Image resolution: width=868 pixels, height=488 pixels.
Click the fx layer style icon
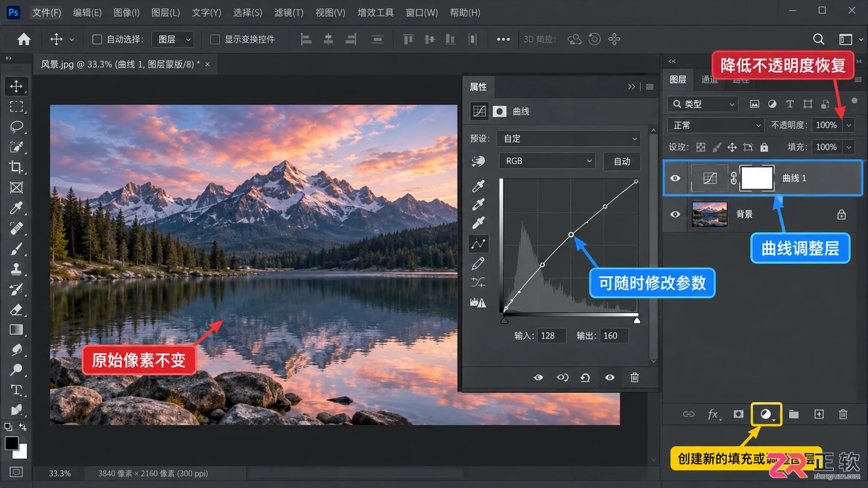pyautogui.click(x=714, y=414)
